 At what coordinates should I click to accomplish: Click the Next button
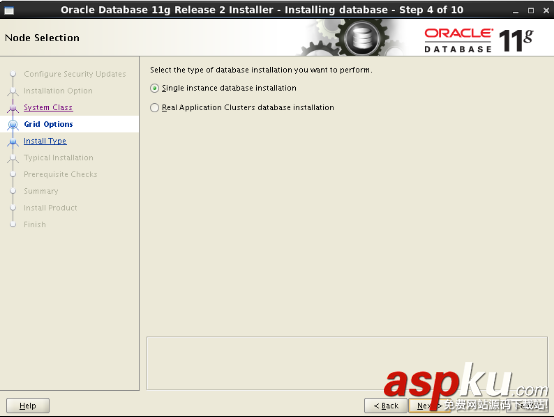pos(429,406)
